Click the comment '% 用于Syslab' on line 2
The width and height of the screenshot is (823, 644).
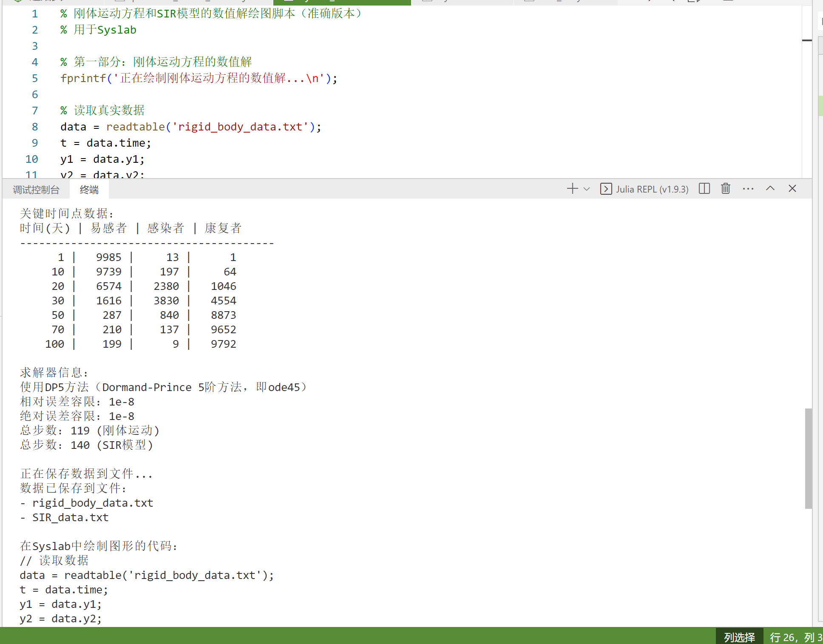[98, 30]
